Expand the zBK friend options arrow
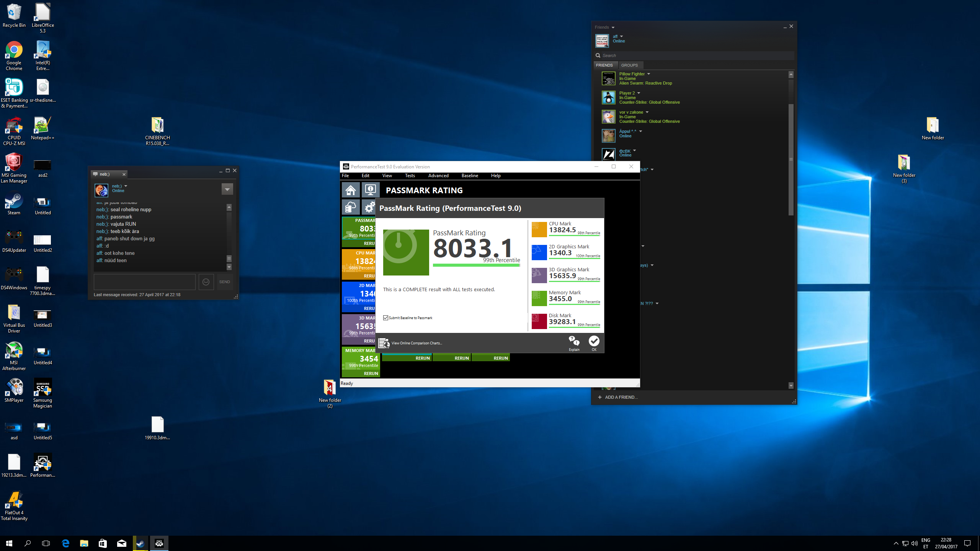The image size is (980, 551). (x=634, y=150)
